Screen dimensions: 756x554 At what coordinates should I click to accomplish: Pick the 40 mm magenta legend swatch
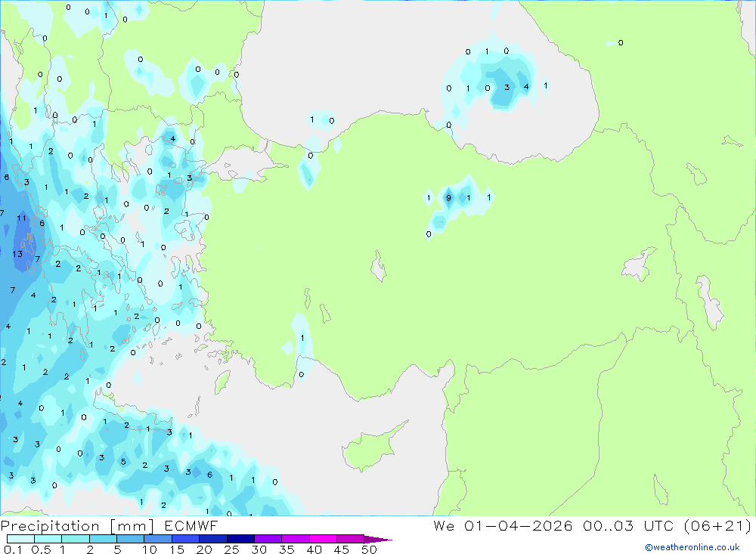point(323,539)
